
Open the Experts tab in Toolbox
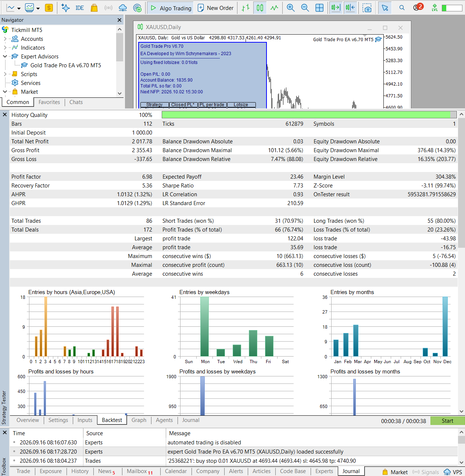click(x=324, y=471)
